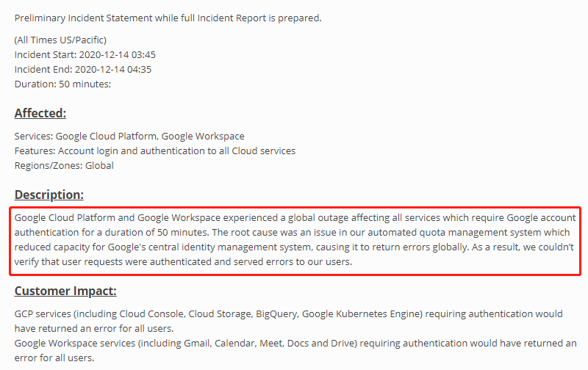Click the Features affected line
588x370 pixels.
tap(155, 150)
